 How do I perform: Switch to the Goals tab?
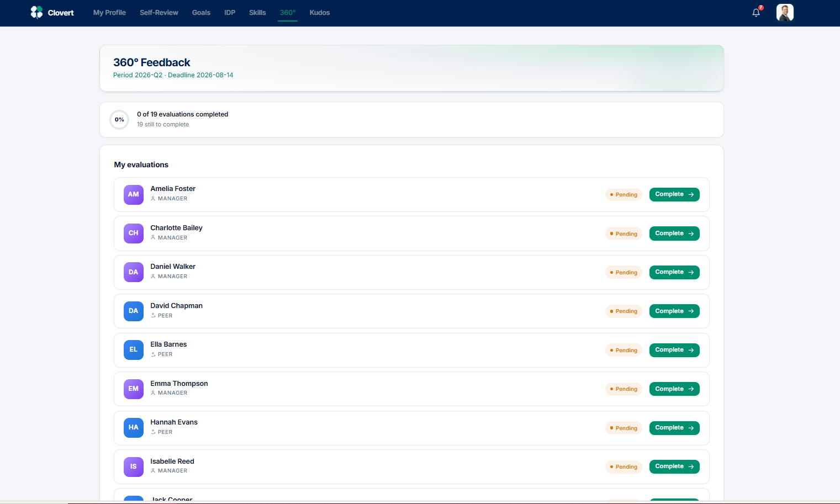201,13
